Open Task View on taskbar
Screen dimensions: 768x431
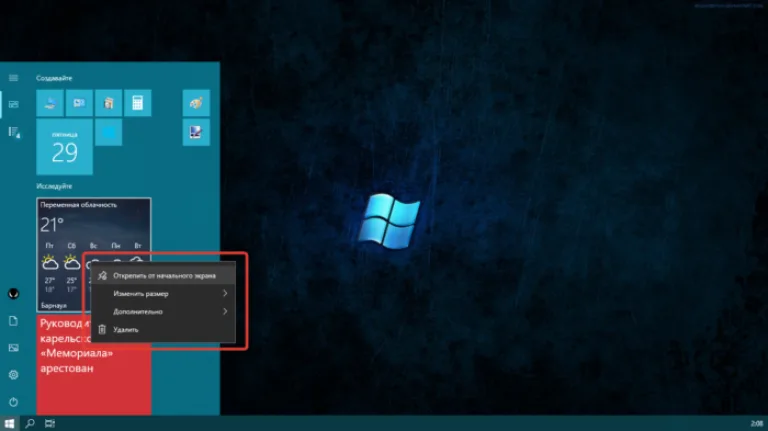(x=50, y=424)
